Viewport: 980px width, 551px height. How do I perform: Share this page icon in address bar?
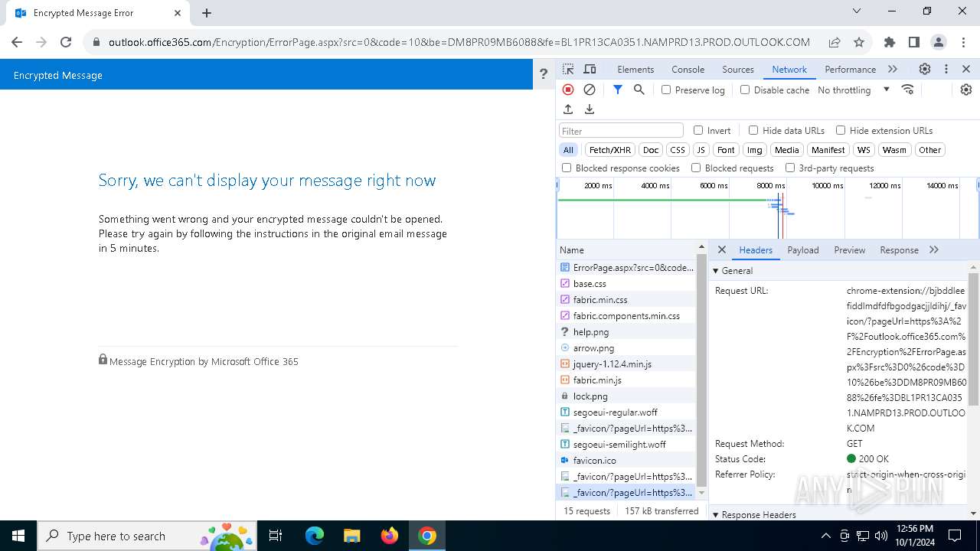835,42
